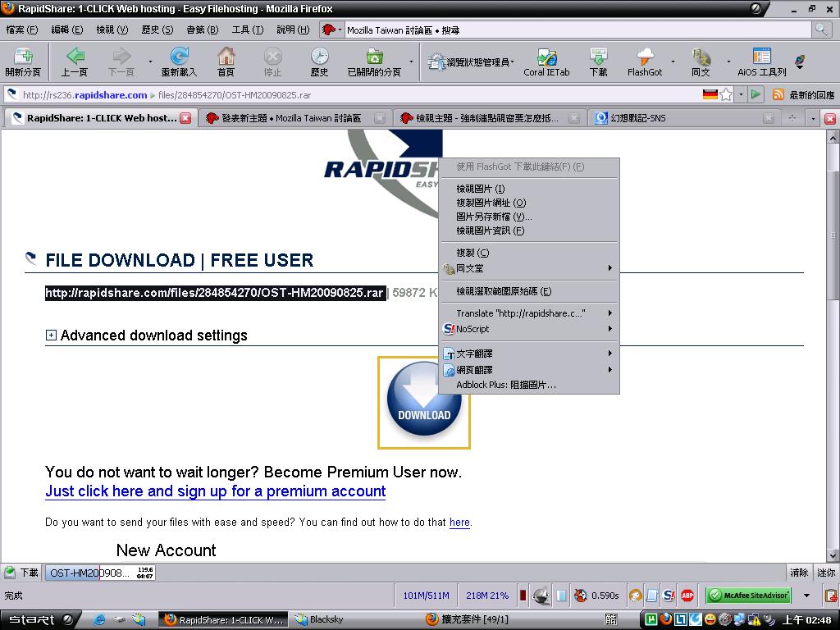
Task: Switch engine with Coral IETab icon
Action: pyautogui.click(x=546, y=62)
